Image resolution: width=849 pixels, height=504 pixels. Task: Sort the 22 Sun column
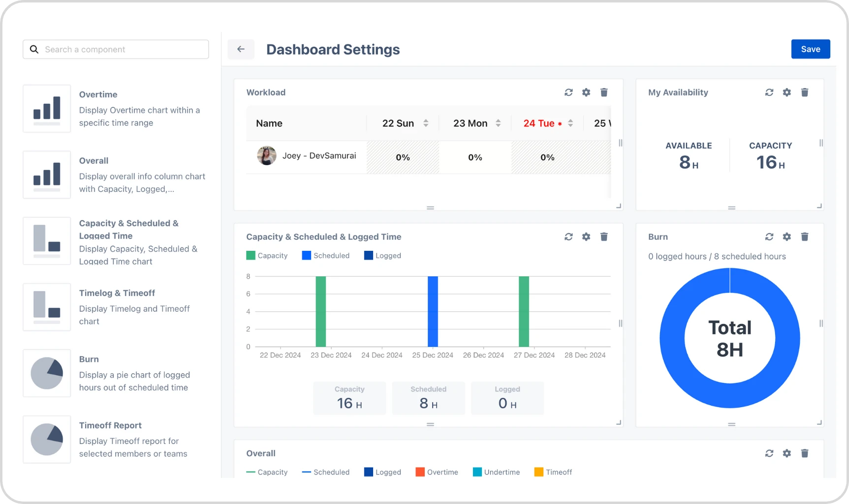(x=425, y=123)
